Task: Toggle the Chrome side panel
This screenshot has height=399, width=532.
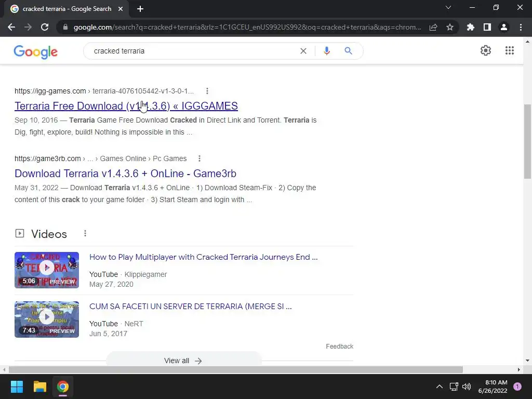Action: [487, 27]
